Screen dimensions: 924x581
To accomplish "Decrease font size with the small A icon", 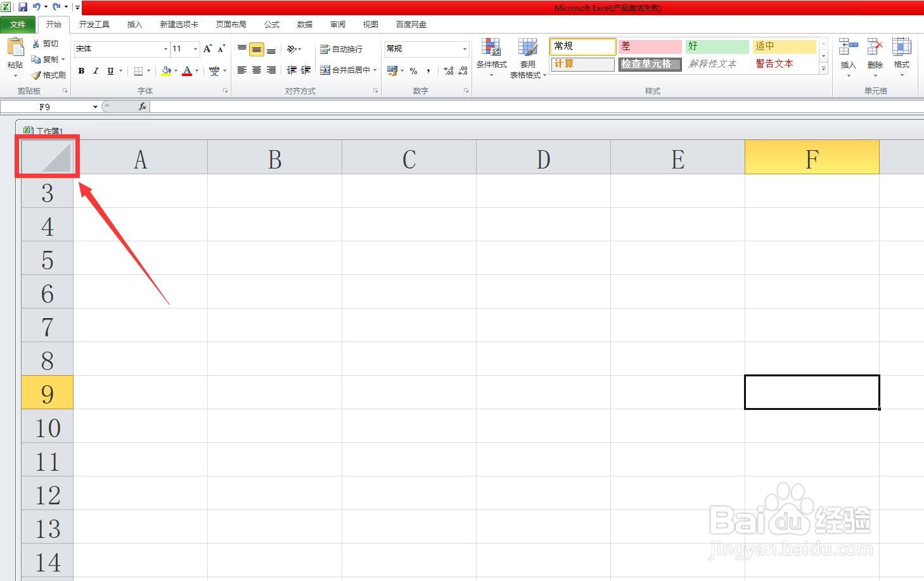I will point(221,49).
